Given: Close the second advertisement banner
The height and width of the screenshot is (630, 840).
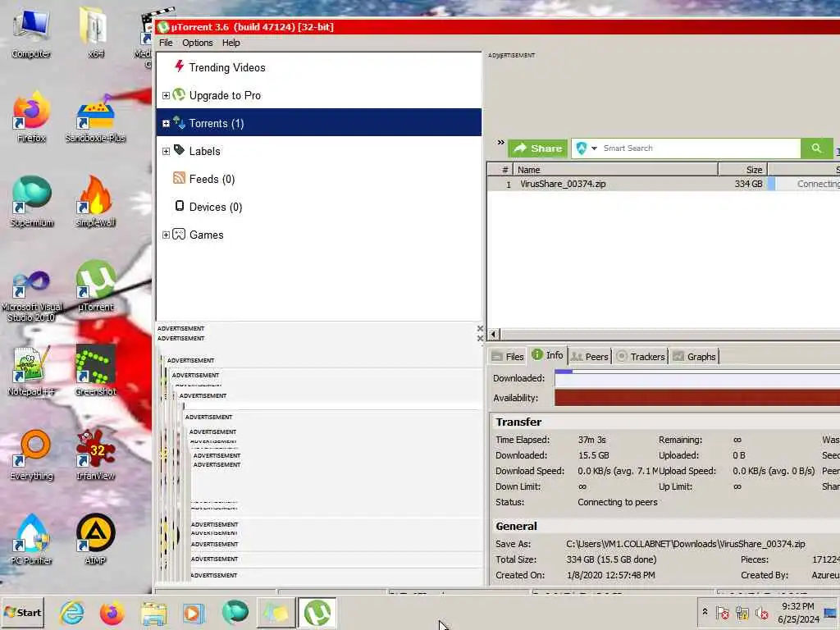Looking at the screenshot, I should click(480, 338).
